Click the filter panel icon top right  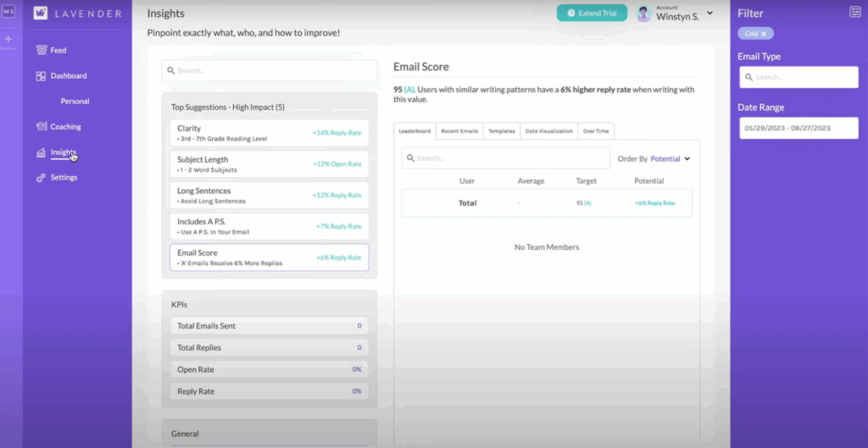(x=854, y=12)
